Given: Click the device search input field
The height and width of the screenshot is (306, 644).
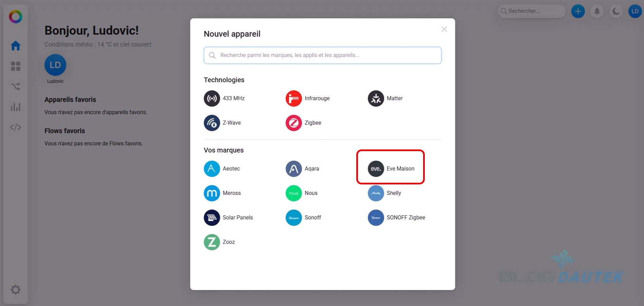Looking at the screenshot, I should (323, 55).
